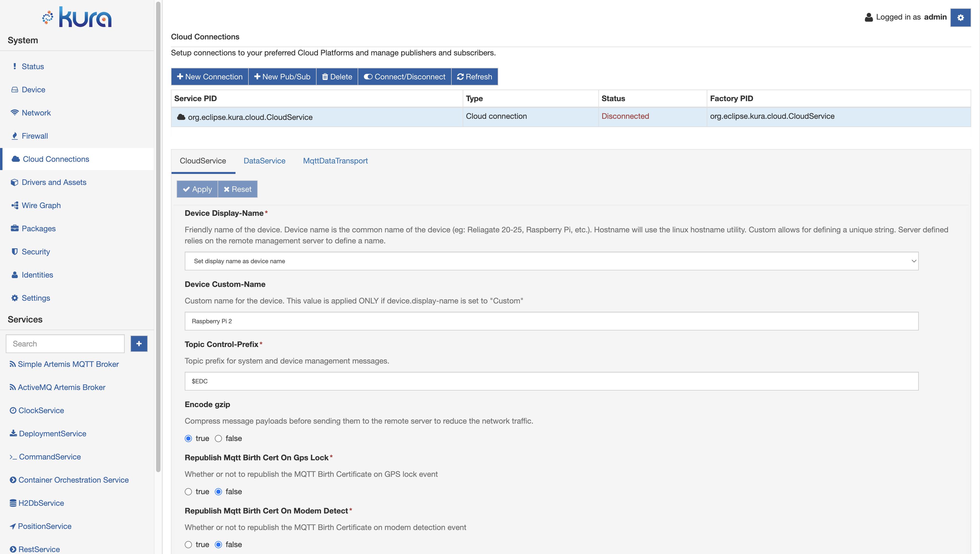980x554 pixels.
Task: Click the Security sidebar icon
Action: point(15,251)
